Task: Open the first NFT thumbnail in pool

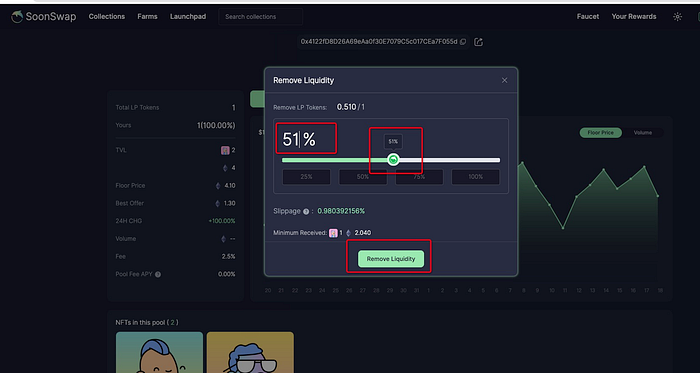Action: tap(159, 352)
